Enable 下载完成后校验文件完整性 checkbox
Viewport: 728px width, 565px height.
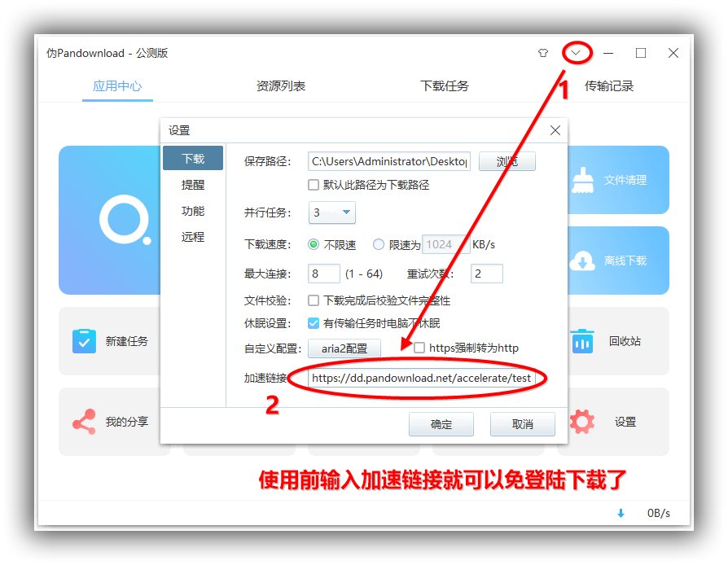point(314,300)
